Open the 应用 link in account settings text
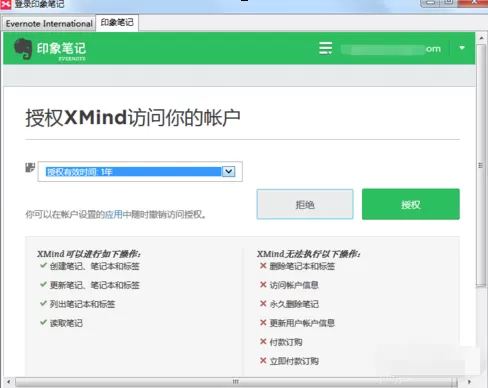Screen dimensions: 488x388 113,214
